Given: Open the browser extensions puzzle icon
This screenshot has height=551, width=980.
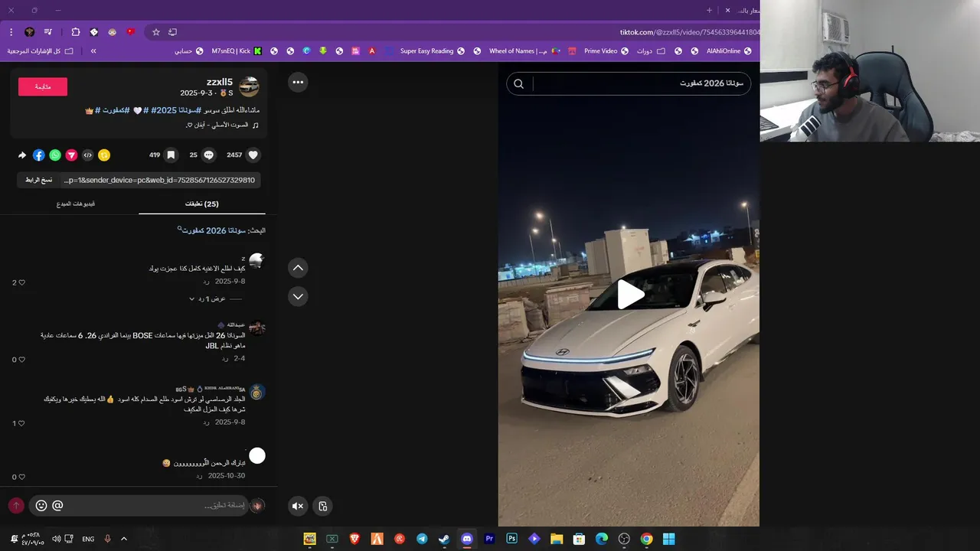Looking at the screenshot, I should (76, 32).
